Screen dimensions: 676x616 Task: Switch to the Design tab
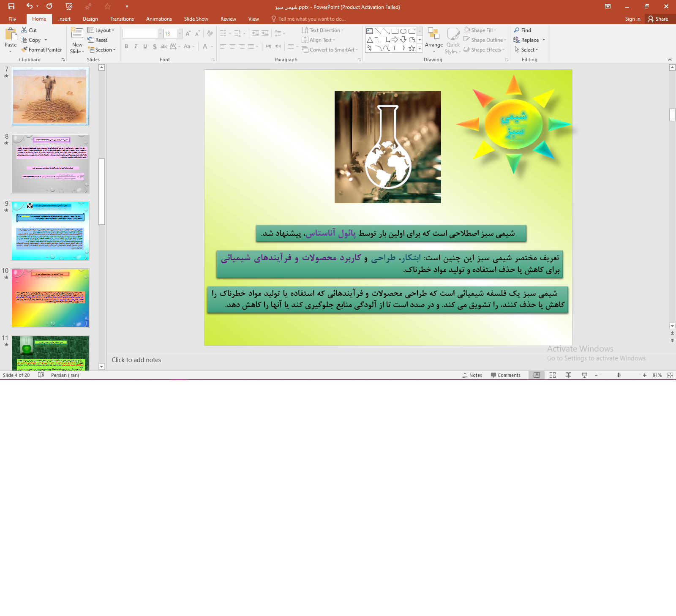(x=90, y=19)
